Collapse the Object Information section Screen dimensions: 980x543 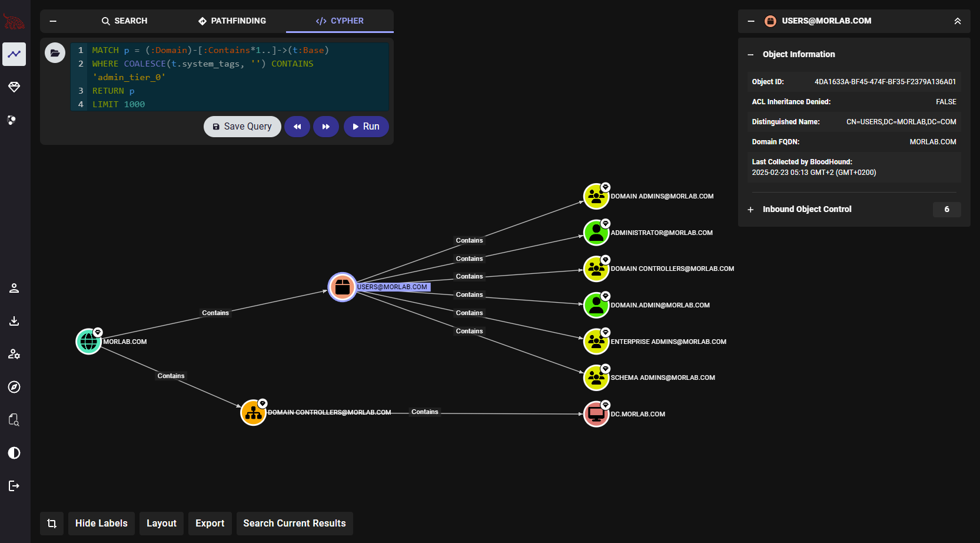click(750, 54)
